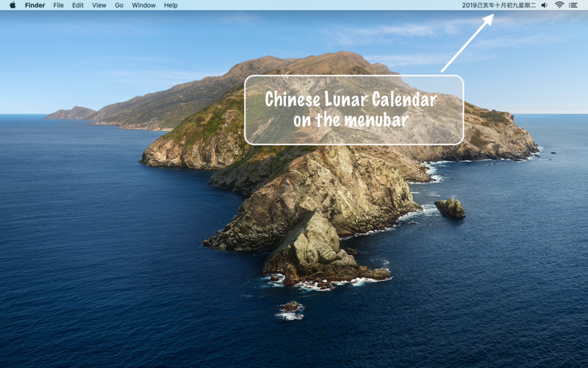Click the distant island on left horizon
This screenshot has width=588, height=368.
coord(71,113)
